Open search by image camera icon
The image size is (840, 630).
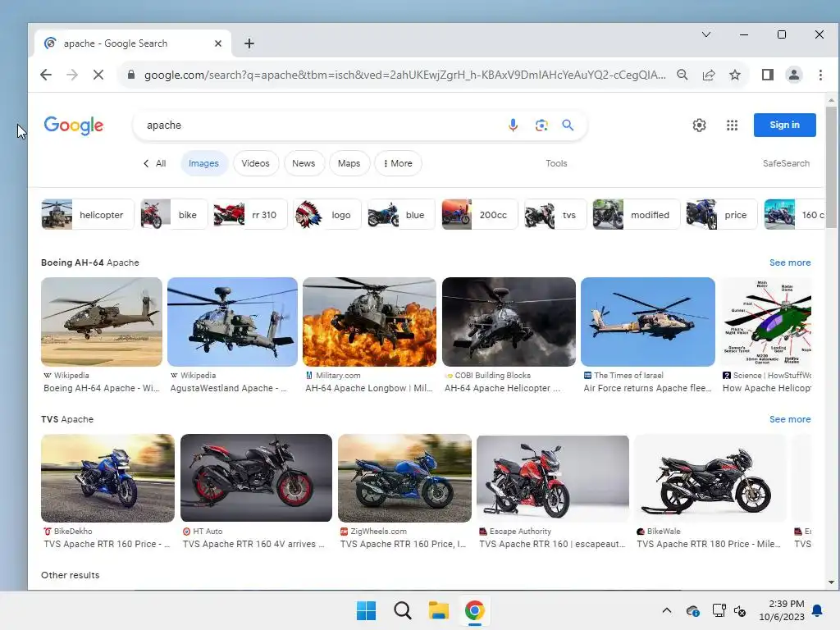[541, 125]
